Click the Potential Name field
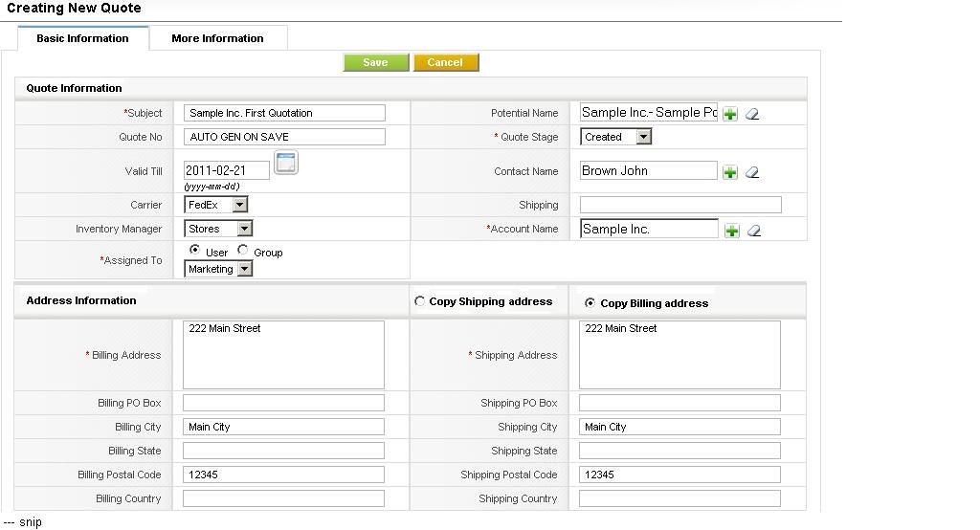The height and width of the screenshot is (530, 980). (649, 113)
